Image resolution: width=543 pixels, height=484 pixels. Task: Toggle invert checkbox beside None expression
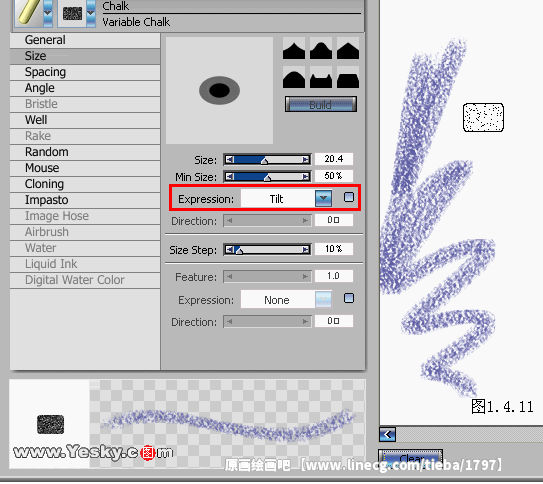[349, 298]
